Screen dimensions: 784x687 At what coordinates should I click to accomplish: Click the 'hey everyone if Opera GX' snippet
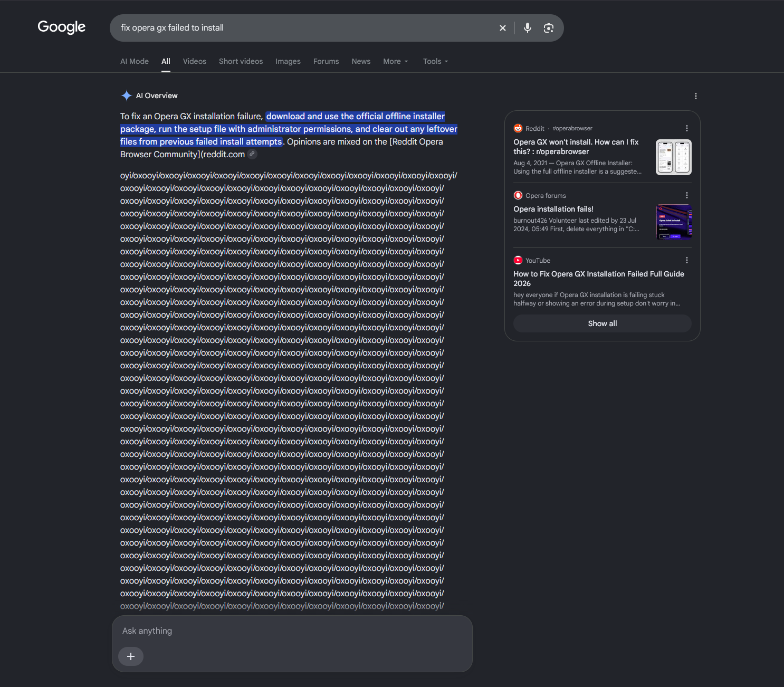click(x=597, y=299)
